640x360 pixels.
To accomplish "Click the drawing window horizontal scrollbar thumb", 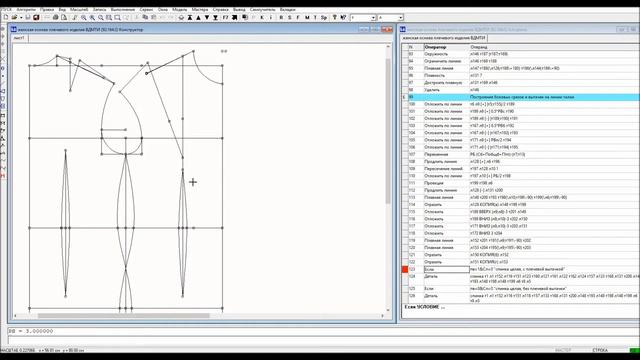I will (124, 316).
